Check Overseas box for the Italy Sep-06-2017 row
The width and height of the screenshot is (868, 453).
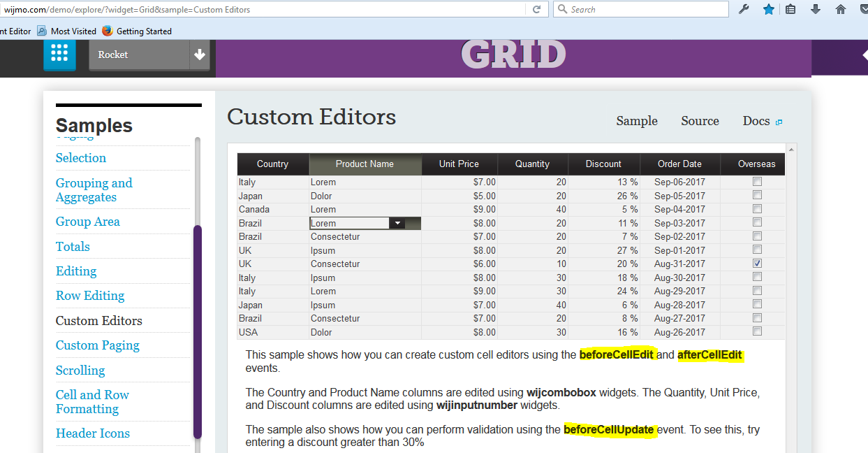(x=757, y=182)
